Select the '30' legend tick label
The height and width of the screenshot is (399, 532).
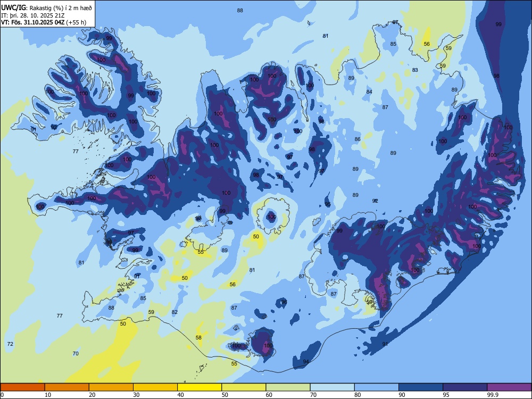click(x=136, y=395)
